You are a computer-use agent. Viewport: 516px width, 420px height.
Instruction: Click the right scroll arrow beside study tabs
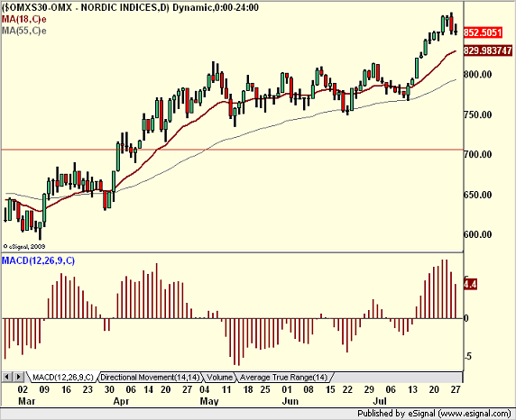click(19, 377)
